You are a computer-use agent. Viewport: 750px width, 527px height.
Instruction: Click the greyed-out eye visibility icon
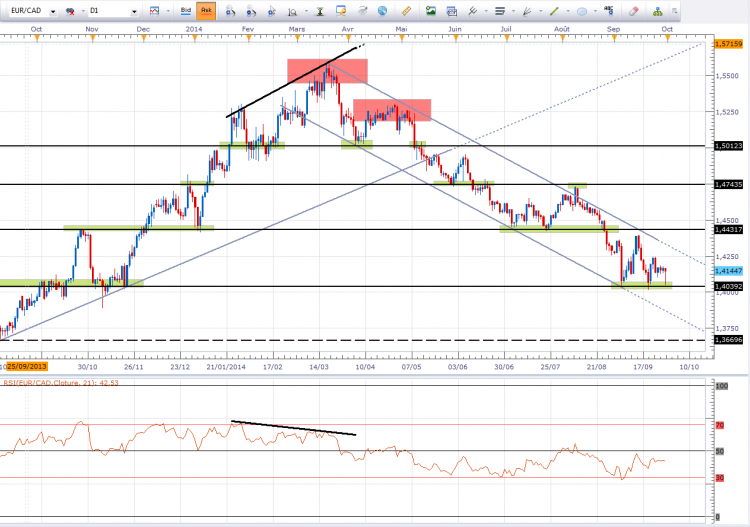click(363, 10)
